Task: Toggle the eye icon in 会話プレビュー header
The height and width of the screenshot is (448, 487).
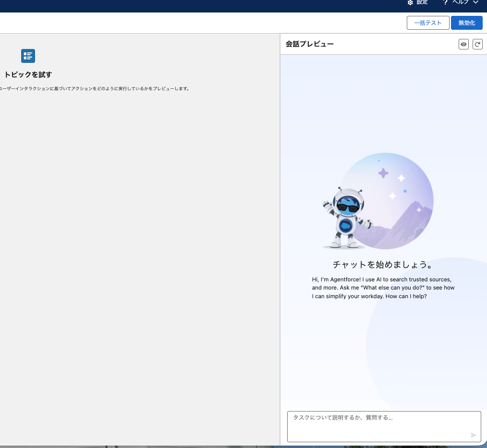Action: coord(463,44)
